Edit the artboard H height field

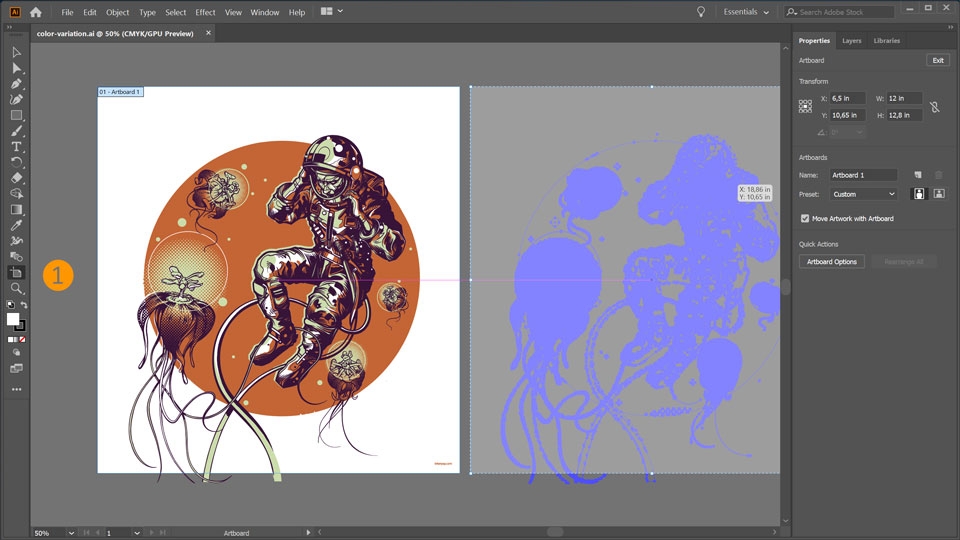(x=904, y=115)
